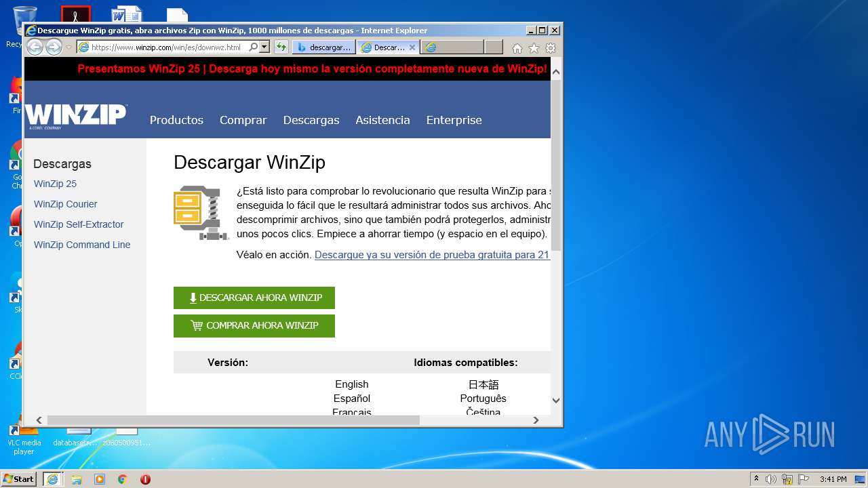
Task: Open Favorites star icon
Action: click(534, 48)
